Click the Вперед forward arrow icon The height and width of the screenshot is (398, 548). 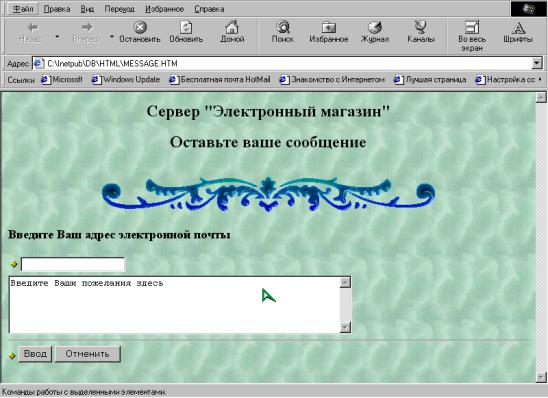click(x=87, y=27)
